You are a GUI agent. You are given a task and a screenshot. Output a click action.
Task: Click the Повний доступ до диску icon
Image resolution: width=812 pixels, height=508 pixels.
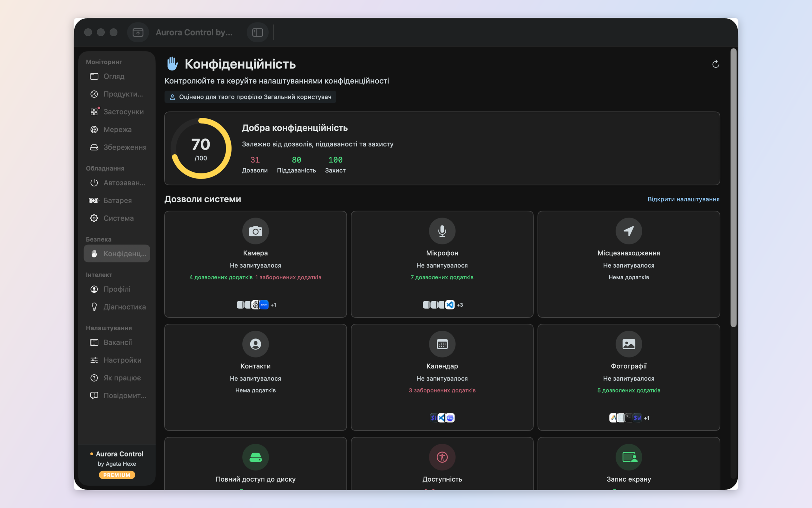pos(255,457)
